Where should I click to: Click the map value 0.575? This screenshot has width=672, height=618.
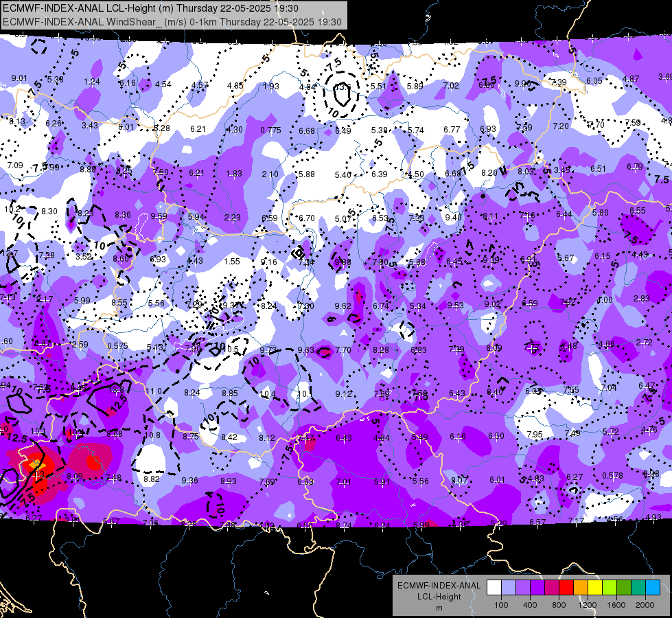point(118,345)
